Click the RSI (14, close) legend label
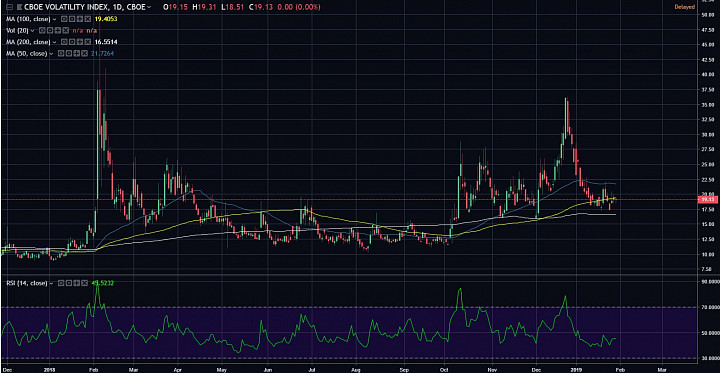Image resolution: width=720 pixels, height=373 pixels. point(27,283)
